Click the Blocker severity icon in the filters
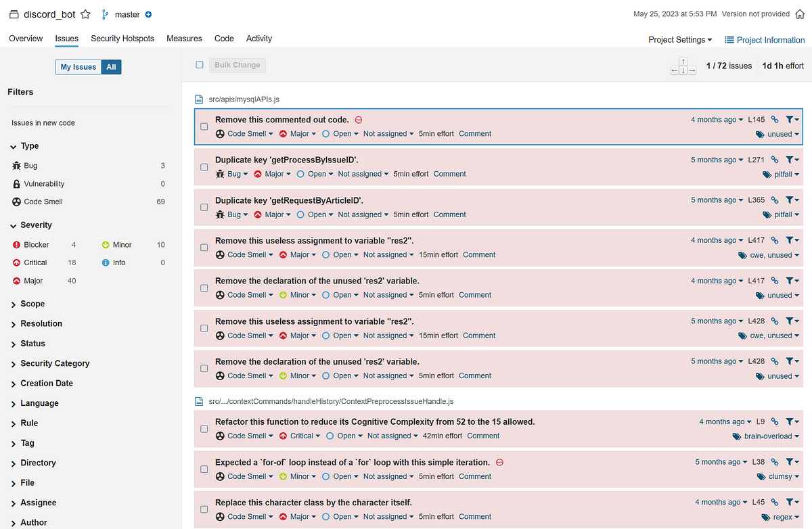 (17, 245)
